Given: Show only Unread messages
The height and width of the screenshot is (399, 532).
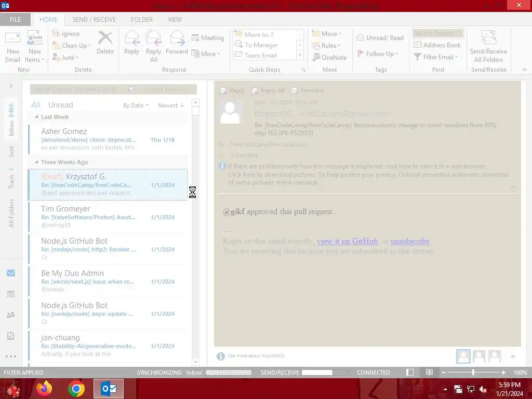Looking at the screenshot, I should [x=60, y=105].
